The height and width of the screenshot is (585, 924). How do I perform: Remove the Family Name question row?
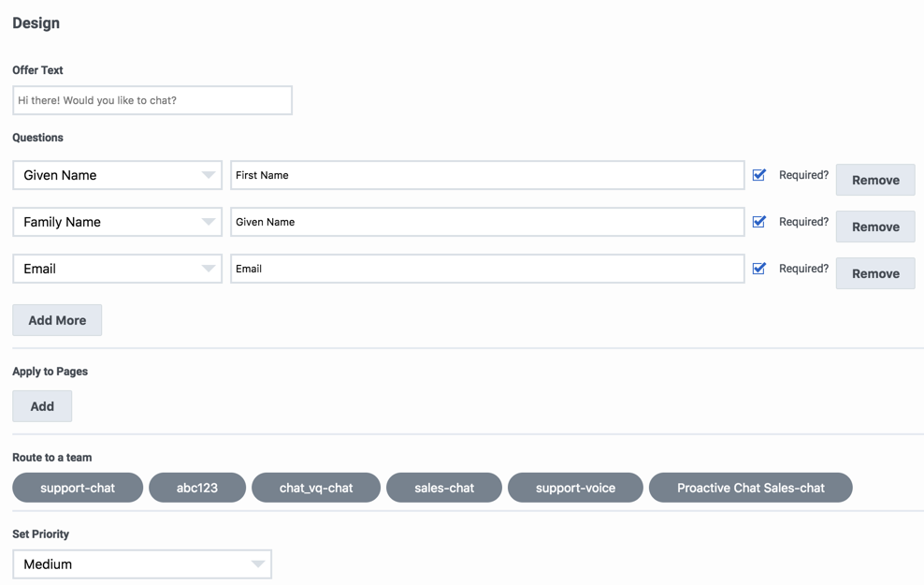point(875,227)
